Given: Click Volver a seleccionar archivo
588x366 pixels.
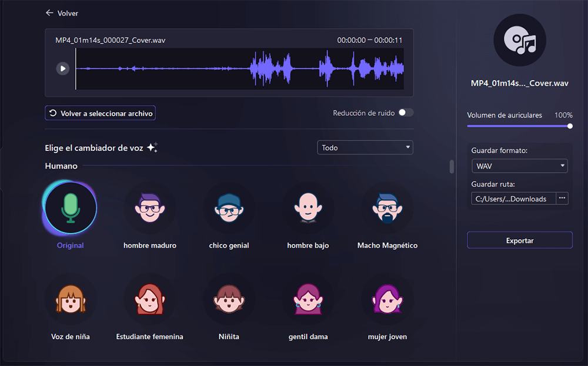Looking at the screenshot, I should (x=101, y=113).
